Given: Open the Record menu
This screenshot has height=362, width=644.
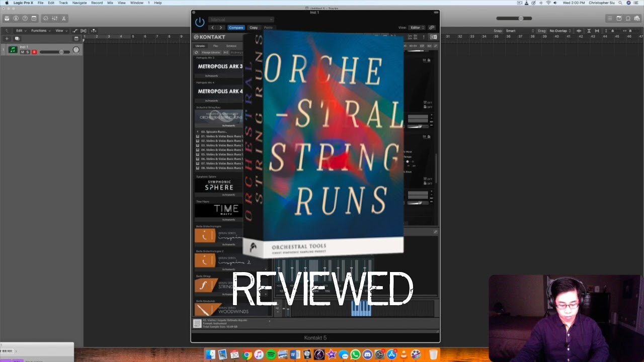Looking at the screenshot, I should coord(97,3).
